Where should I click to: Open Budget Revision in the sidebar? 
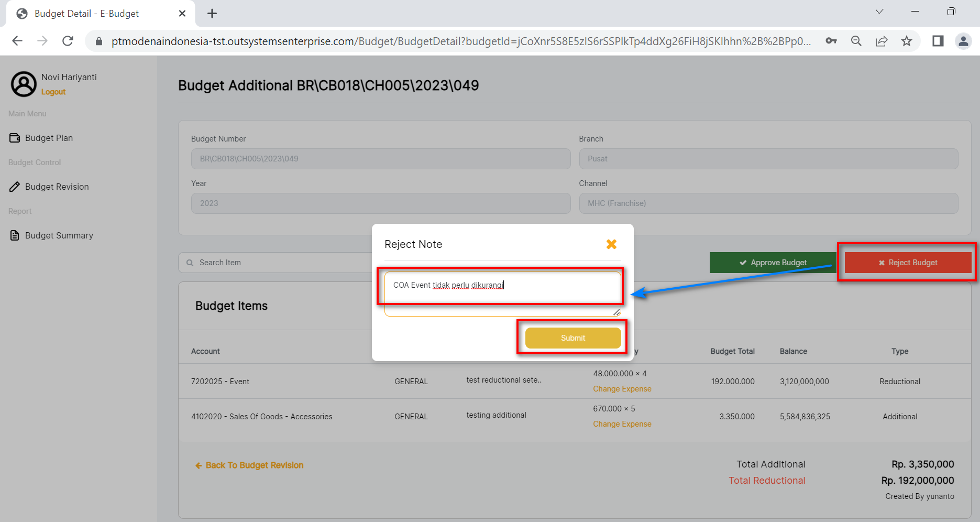coord(57,187)
